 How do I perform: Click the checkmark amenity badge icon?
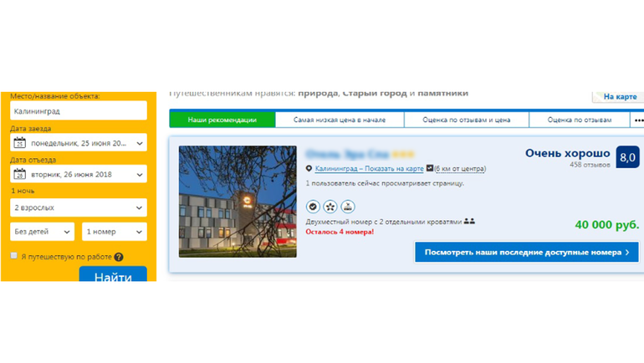pos(313,207)
